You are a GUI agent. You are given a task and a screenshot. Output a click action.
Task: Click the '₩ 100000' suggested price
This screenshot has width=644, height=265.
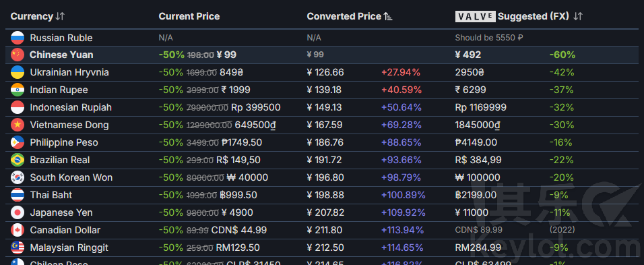click(x=478, y=177)
